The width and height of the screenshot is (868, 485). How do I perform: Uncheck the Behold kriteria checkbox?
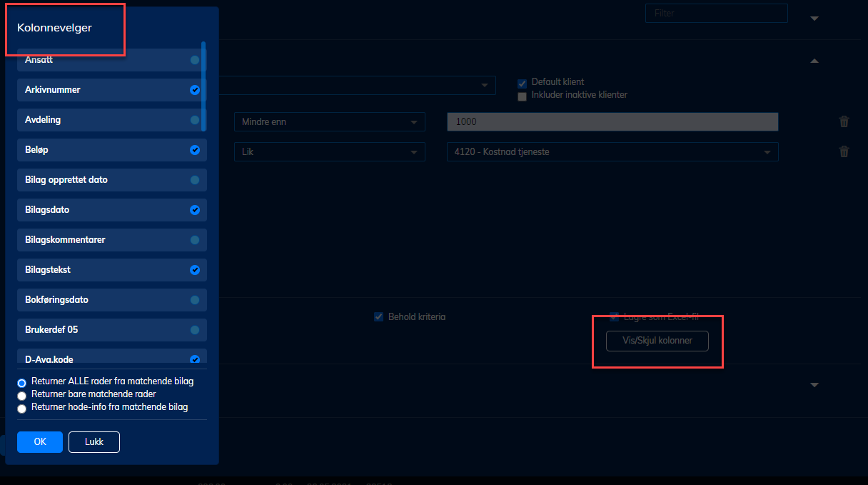[x=379, y=316]
